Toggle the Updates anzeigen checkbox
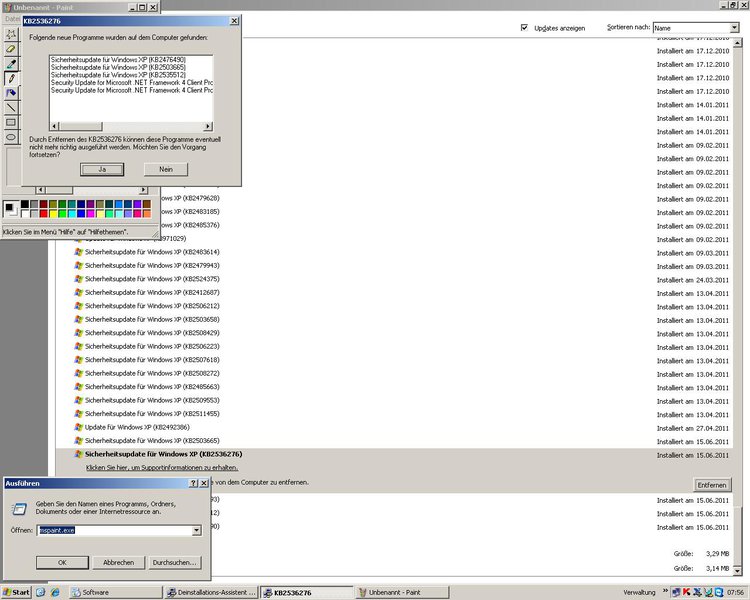Viewport: 750px width, 600px height. (524, 28)
